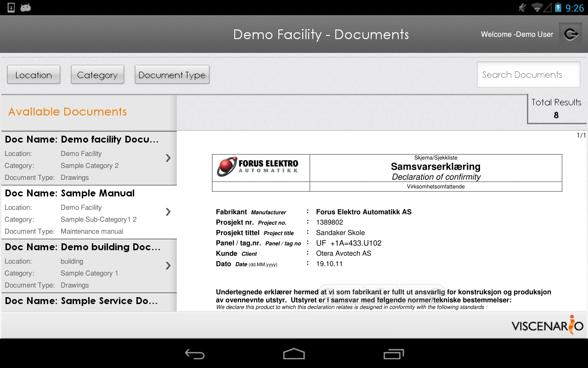The width and height of the screenshot is (588, 368).
Task: Open the Location filter dropdown
Action: (x=34, y=75)
